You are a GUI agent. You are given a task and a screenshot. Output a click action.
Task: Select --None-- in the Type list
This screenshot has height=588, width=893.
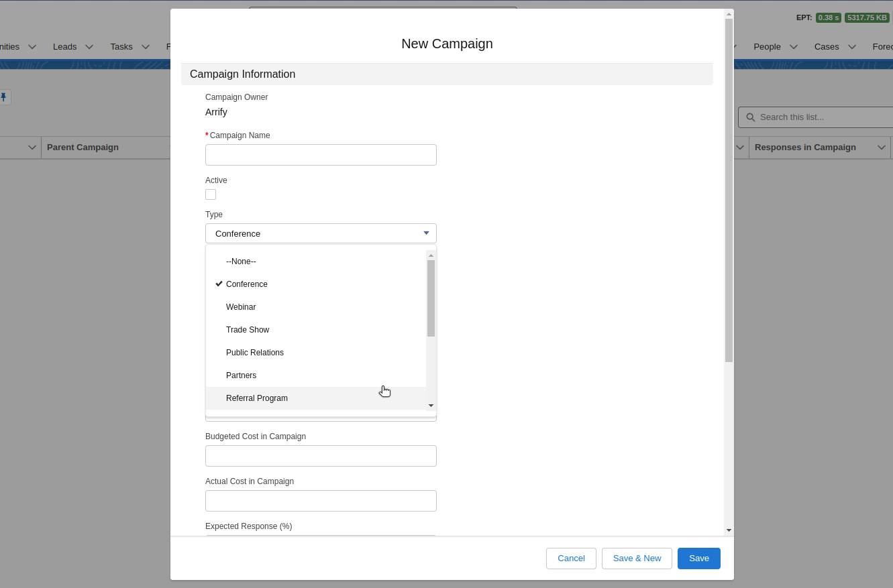tap(316, 261)
